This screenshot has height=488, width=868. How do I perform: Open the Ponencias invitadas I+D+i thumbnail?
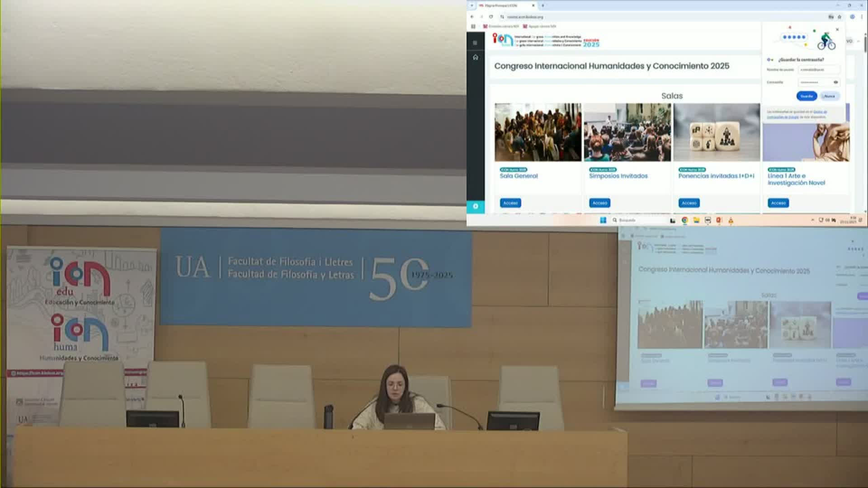coord(717,132)
